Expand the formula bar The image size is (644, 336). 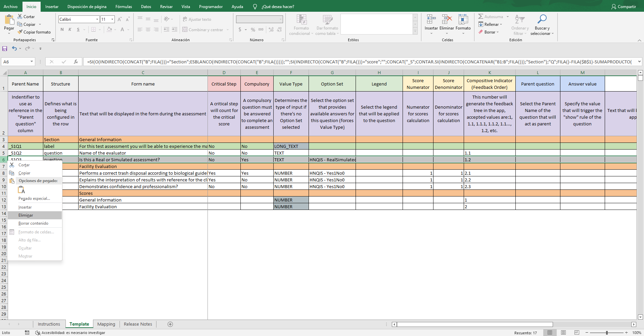[x=639, y=62]
